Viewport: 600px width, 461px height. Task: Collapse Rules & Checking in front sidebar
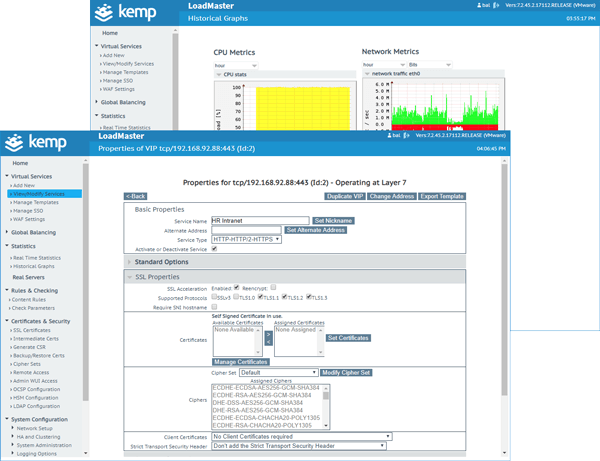pyautogui.click(x=34, y=291)
